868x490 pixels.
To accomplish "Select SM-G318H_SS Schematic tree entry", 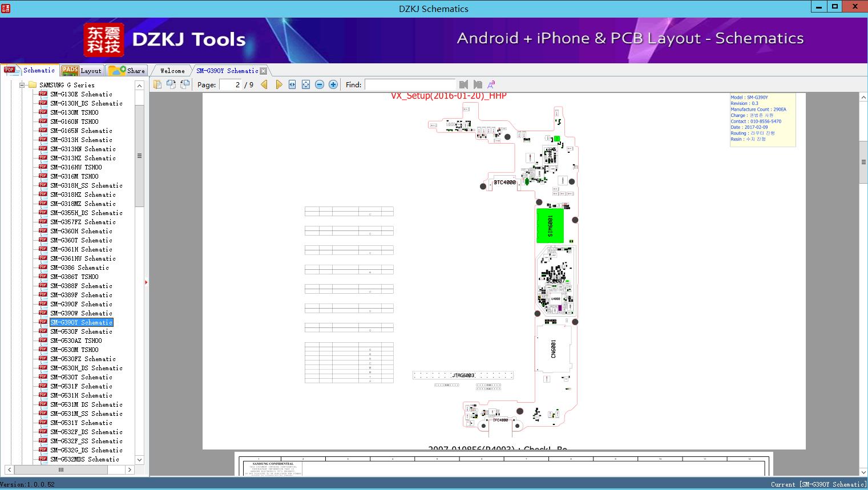I will pos(86,185).
